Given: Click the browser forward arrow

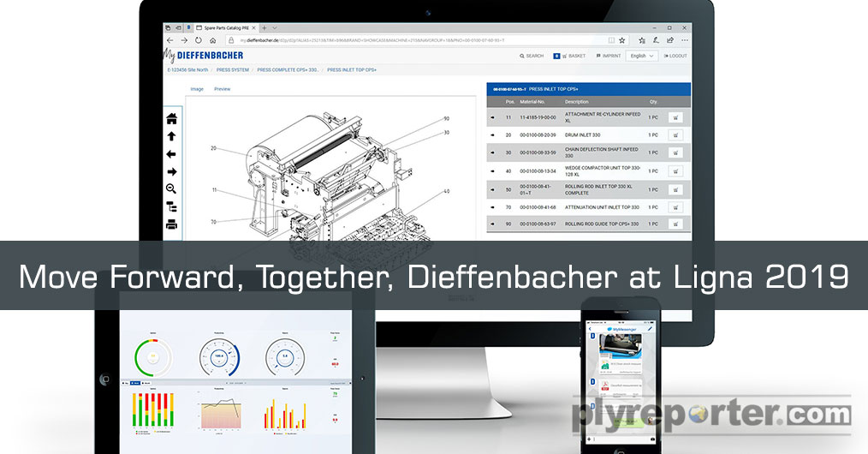Looking at the screenshot, I should click(x=184, y=40).
